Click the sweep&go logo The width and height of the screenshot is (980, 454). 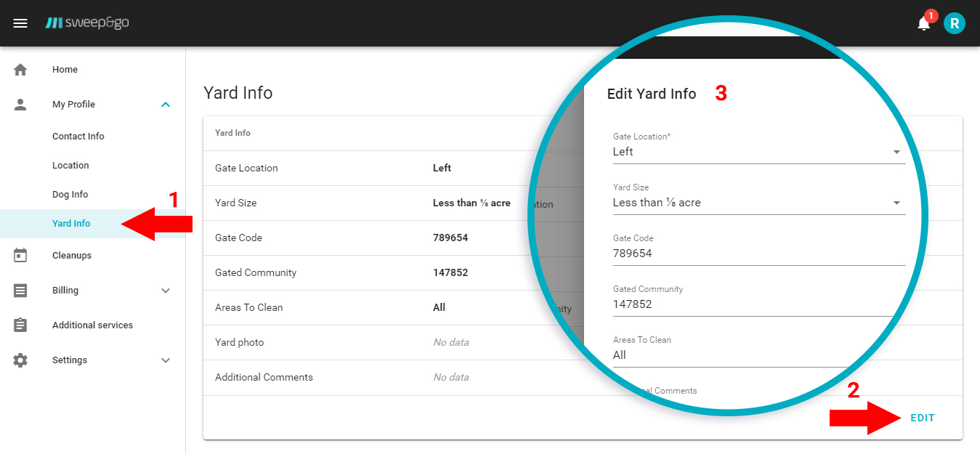87,23
